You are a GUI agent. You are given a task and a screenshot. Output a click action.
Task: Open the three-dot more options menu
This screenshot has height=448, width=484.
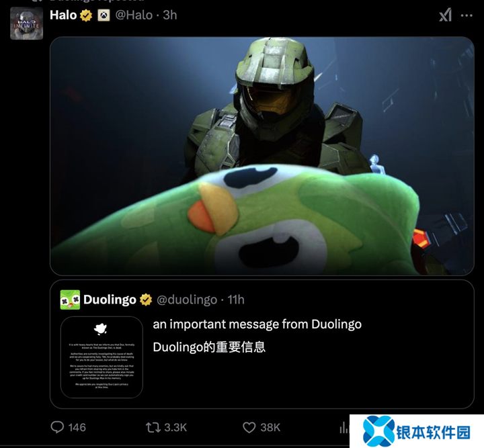click(467, 15)
